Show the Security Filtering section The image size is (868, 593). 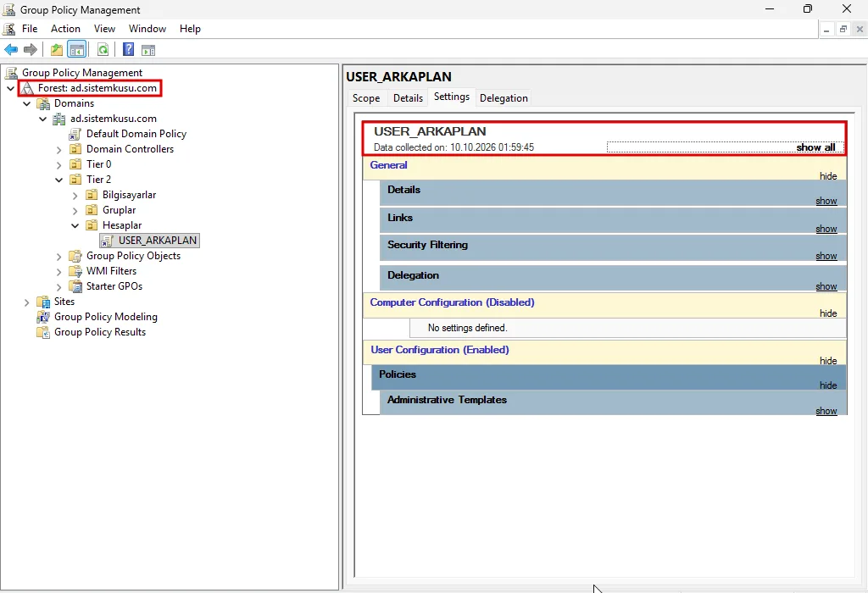(x=826, y=256)
